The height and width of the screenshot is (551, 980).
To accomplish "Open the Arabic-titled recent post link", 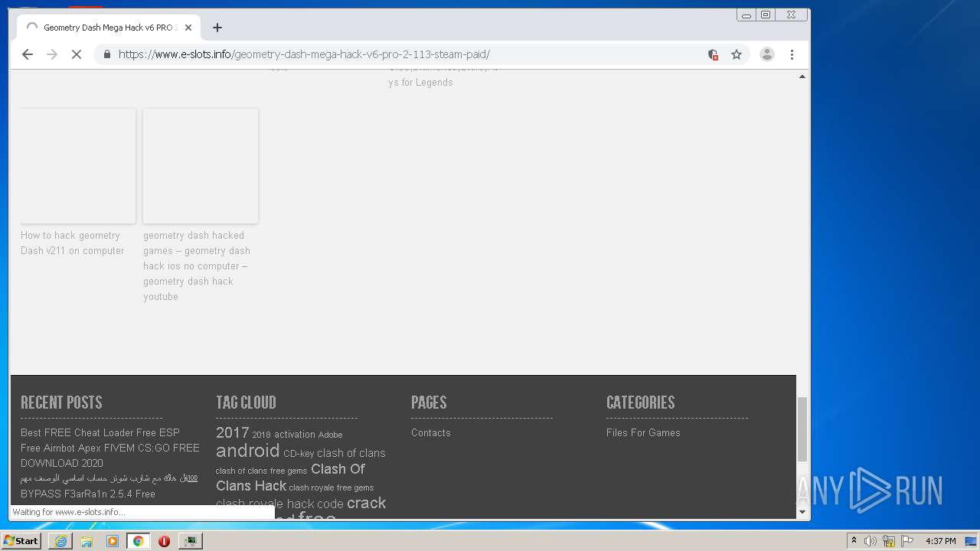I will (x=109, y=478).
